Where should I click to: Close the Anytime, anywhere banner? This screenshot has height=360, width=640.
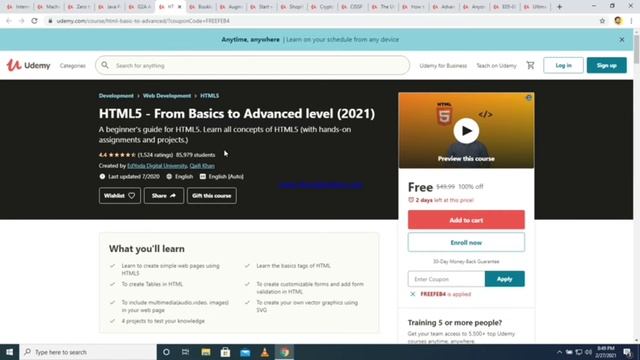pyautogui.click(x=622, y=40)
